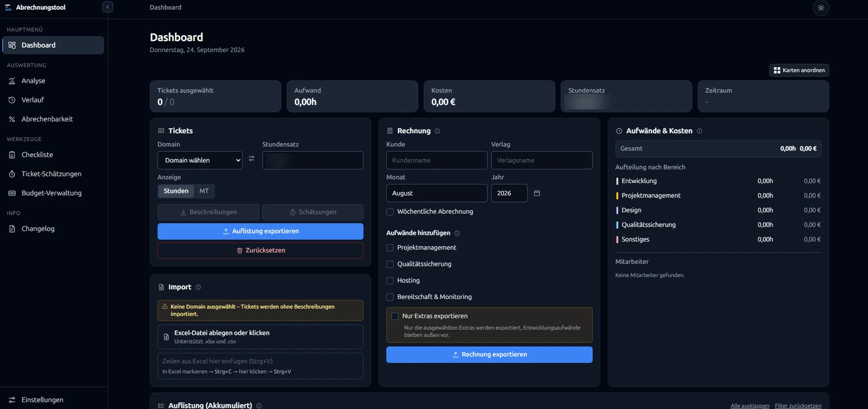Image resolution: width=868 pixels, height=409 pixels.
Task: Click Filter zurücksetzen link
Action: coord(798,406)
